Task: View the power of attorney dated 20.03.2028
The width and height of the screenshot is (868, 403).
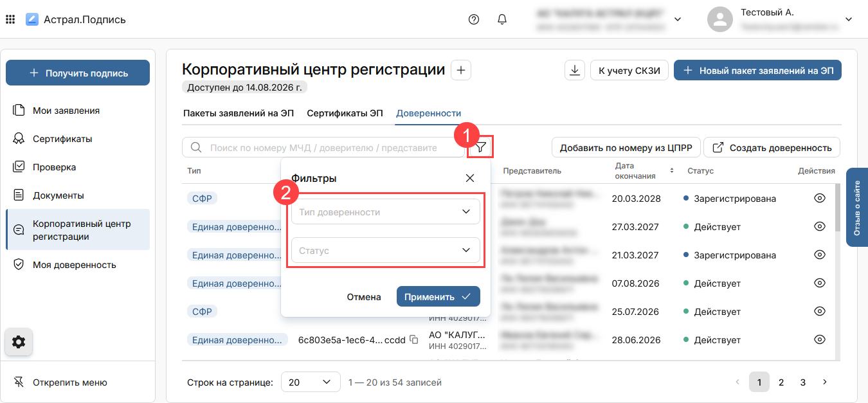Action: coord(819,199)
